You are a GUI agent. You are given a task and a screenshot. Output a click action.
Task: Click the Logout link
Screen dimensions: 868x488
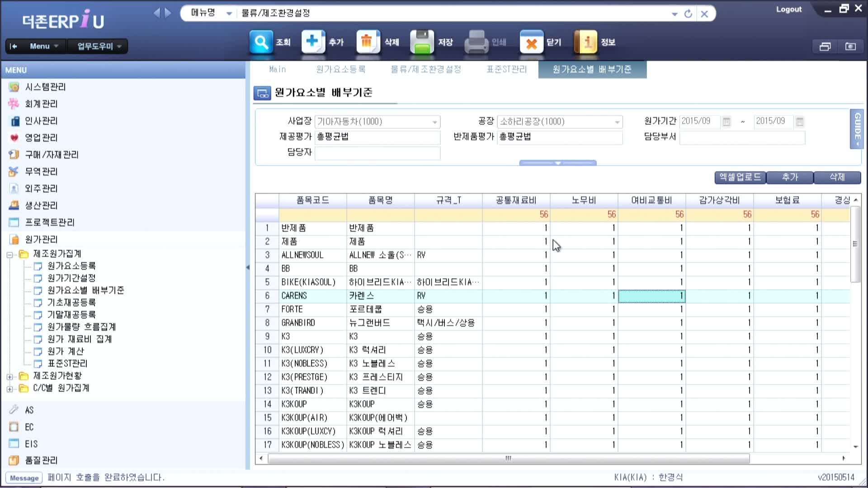pyautogui.click(x=789, y=9)
